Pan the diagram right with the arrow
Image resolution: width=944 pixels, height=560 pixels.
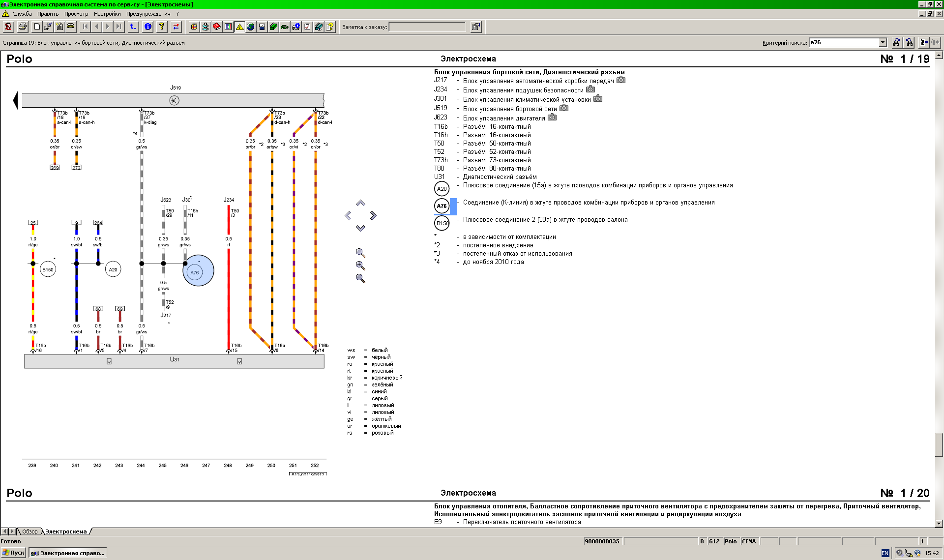[x=374, y=215]
